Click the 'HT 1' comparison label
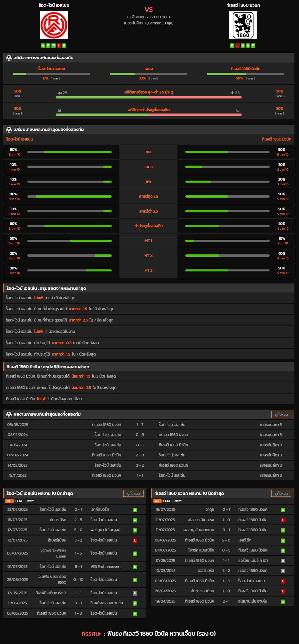The width and height of the screenshot is (299, 644). pyautogui.click(x=149, y=241)
